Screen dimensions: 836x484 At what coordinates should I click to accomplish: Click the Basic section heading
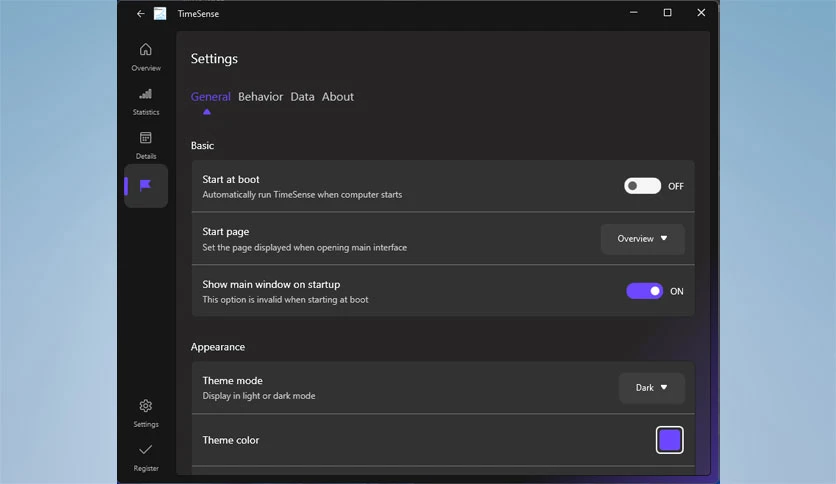click(202, 146)
